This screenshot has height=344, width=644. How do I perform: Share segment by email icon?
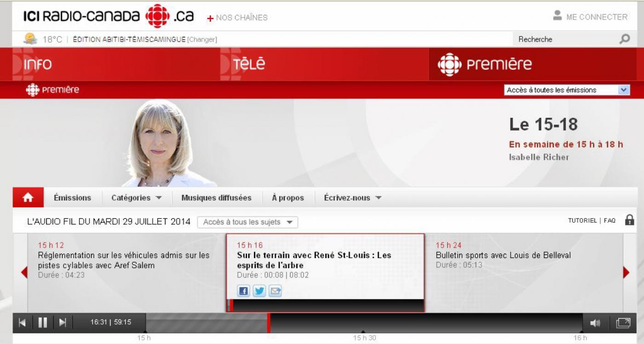275,291
